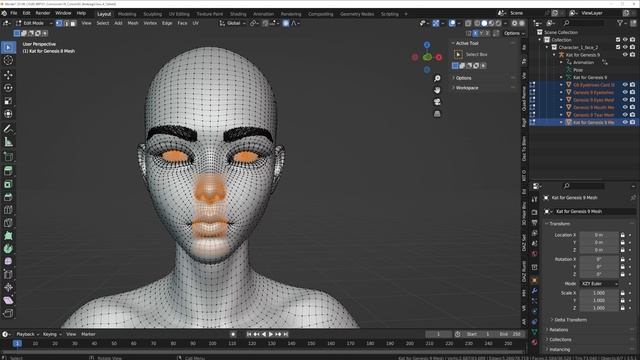Select the Bevel tool
The image size is (640, 360).
(8, 197)
